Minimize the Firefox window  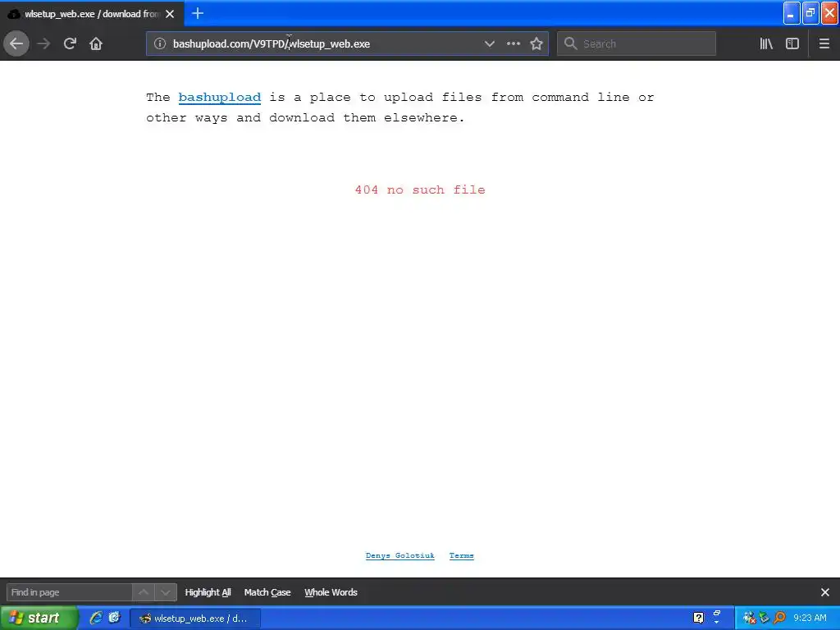(x=792, y=13)
